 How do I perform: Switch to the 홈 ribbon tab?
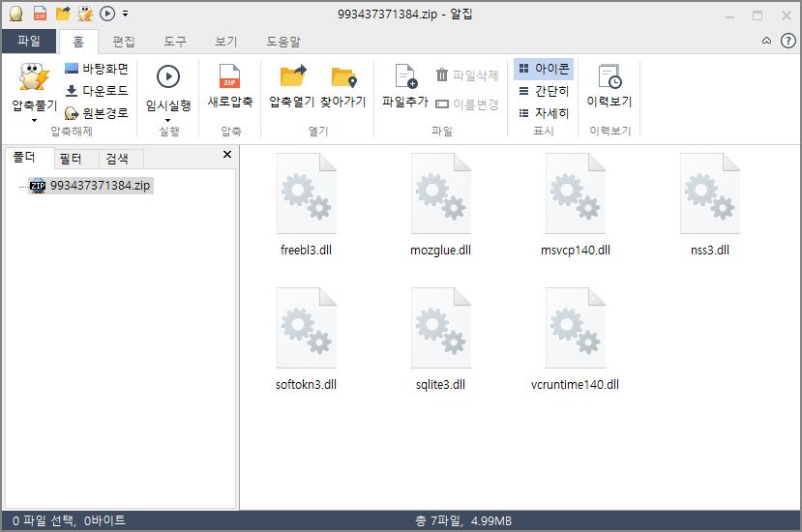pos(78,42)
